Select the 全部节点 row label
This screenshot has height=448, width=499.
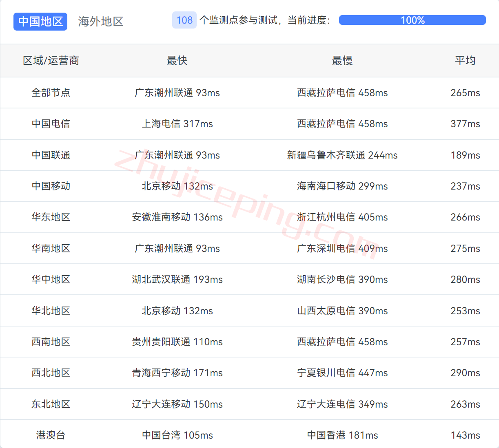51,93
